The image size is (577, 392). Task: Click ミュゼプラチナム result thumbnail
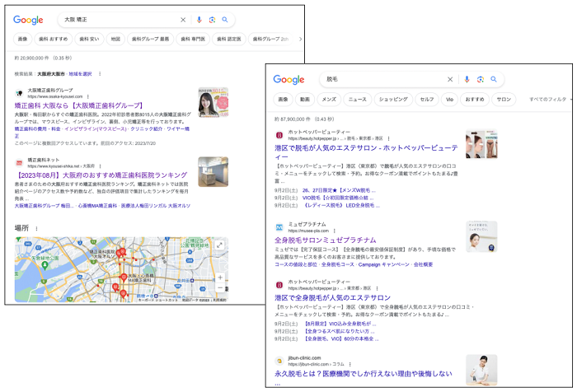[481, 237]
